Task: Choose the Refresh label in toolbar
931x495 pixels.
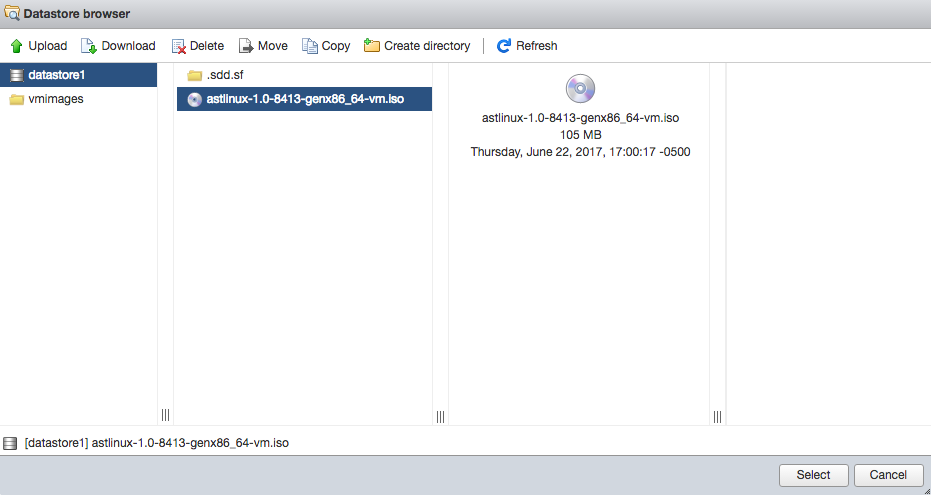Action: (536, 46)
